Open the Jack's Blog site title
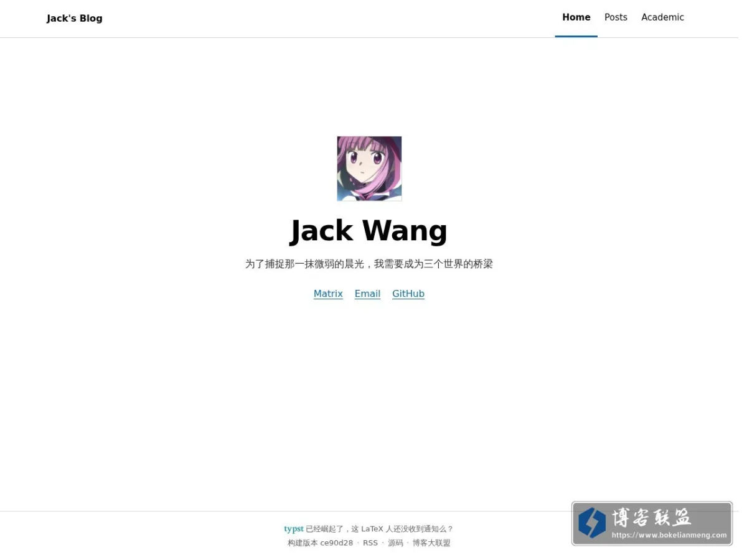The height and width of the screenshot is (560, 747). [x=75, y=18]
